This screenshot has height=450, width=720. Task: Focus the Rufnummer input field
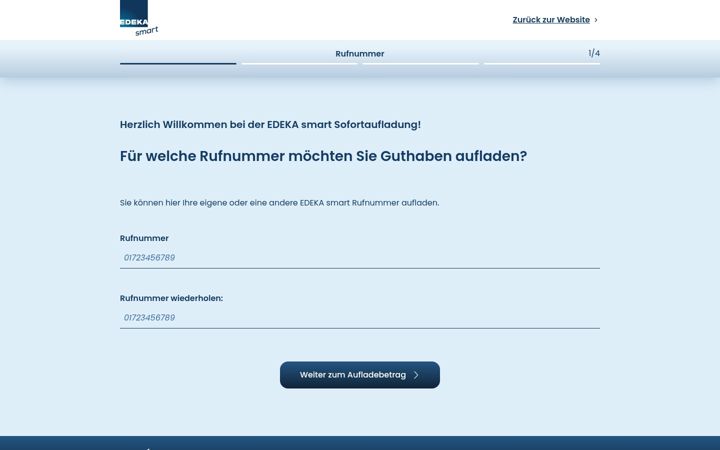point(360,258)
